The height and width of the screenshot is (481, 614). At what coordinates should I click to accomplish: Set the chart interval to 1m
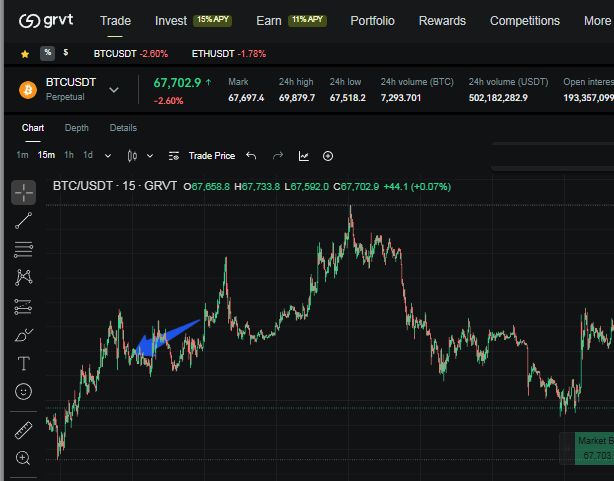22,155
